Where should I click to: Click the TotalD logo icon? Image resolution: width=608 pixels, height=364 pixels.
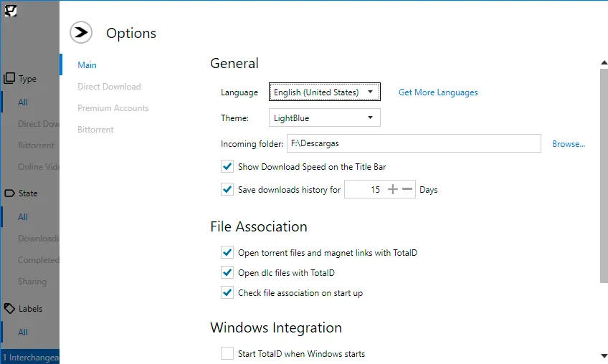click(x=11, y=11)
